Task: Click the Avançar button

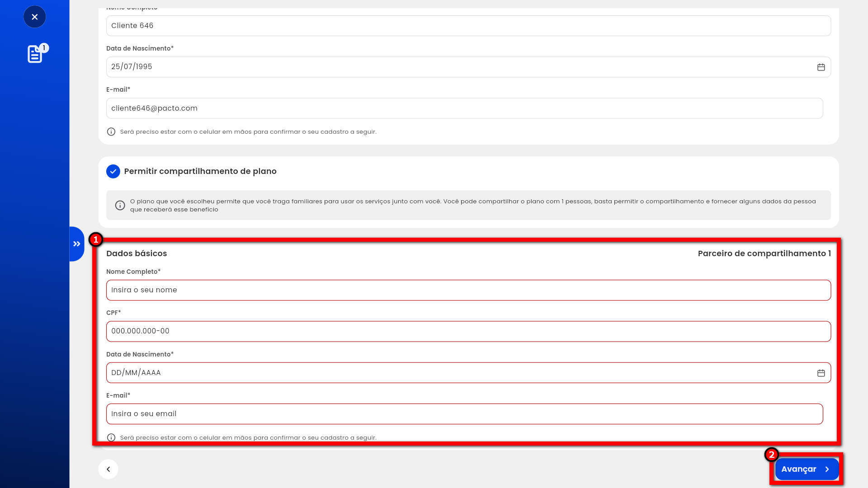Action: click(x=807, y=469)
